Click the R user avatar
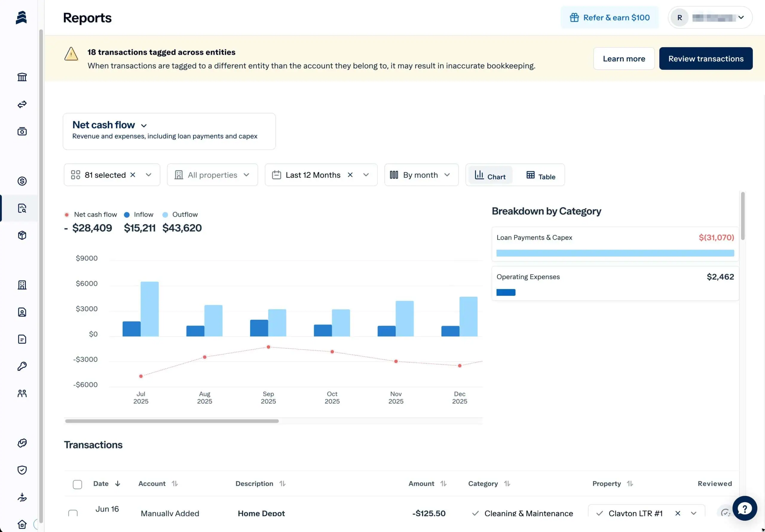The width and height of the screenshot is (765, 532). [x=679, y=17]
